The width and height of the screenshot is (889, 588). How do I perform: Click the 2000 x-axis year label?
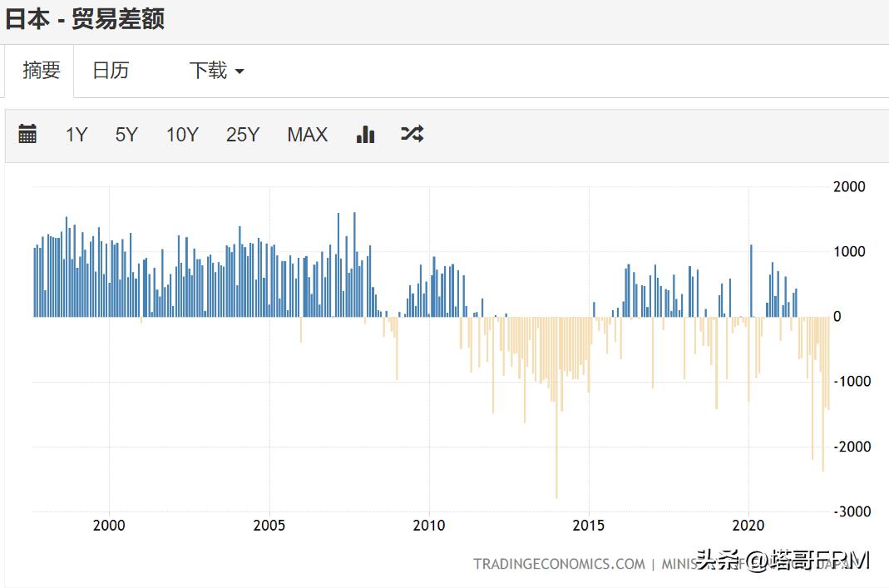pos(109,525)
